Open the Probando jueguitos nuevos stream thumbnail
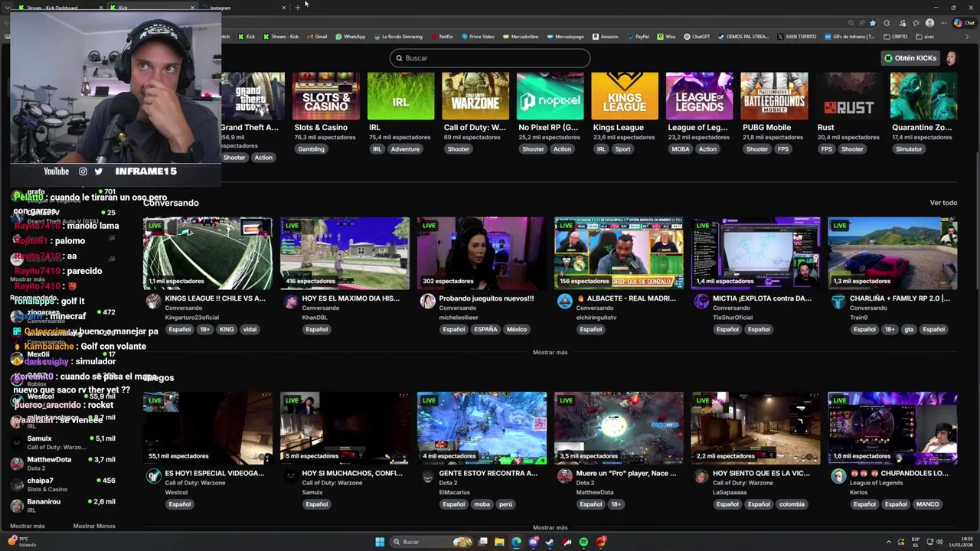Viewport: 980px width, 551px height. (482, 253)
